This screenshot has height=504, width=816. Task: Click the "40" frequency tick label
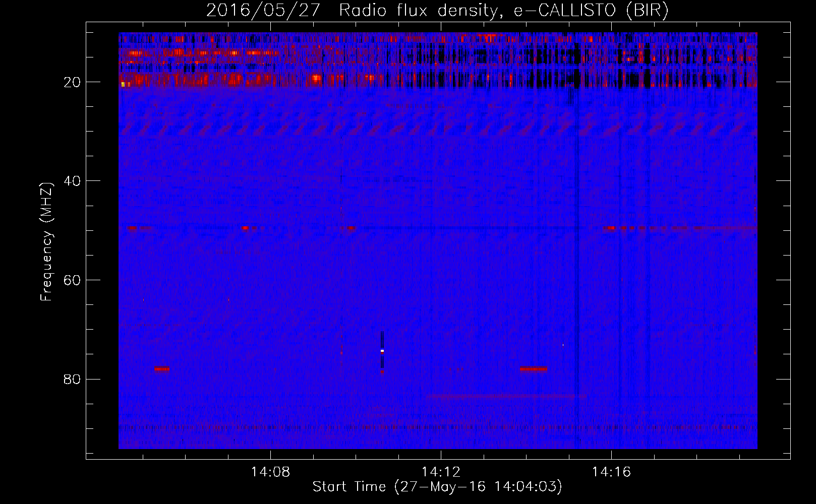tap(72, 181)
